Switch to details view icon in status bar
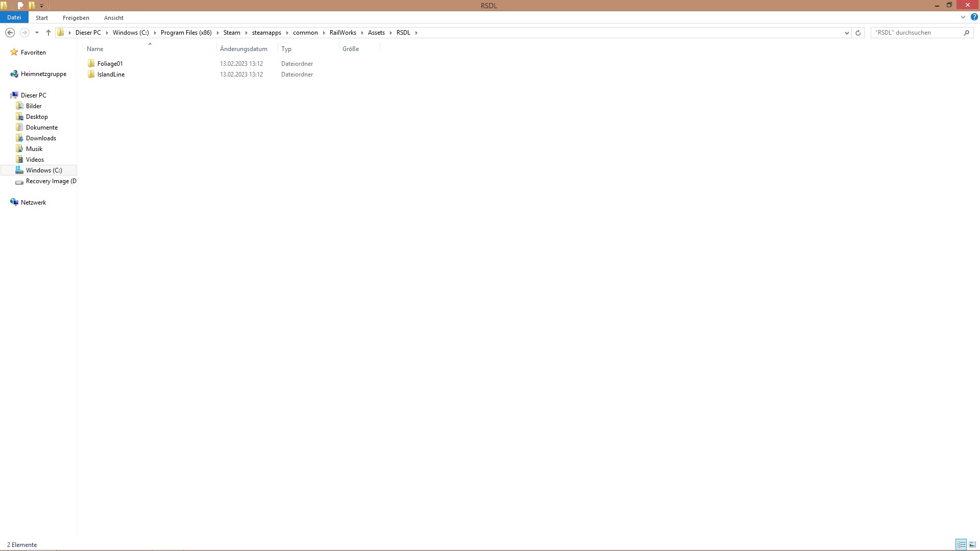The width and height of the screenshot is (980, 551). [x=961, y=545]
